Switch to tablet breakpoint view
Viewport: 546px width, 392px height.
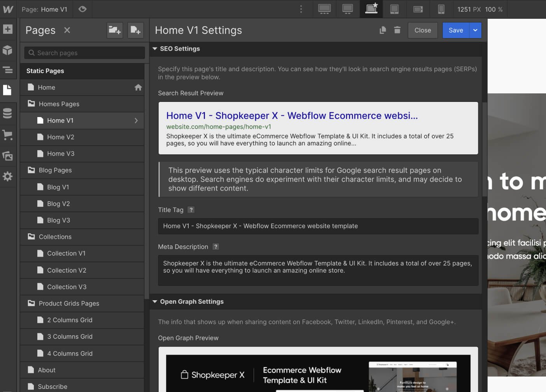click(x=394, y=9)
